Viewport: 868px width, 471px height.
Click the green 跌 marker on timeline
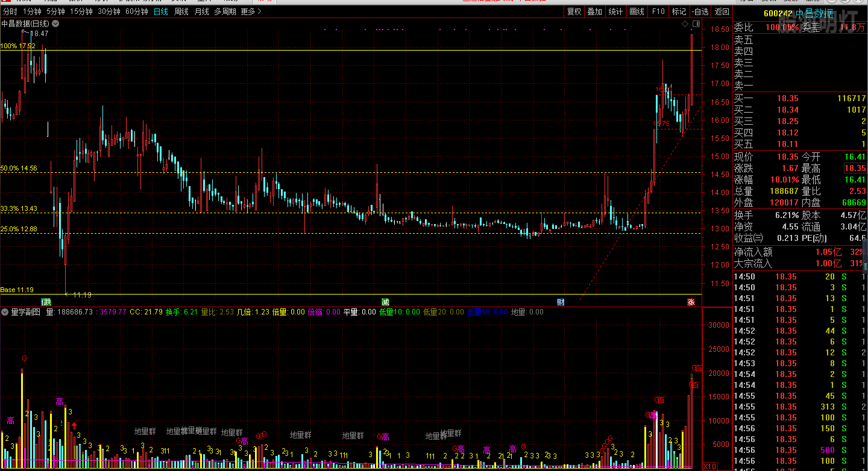[46, 302]
